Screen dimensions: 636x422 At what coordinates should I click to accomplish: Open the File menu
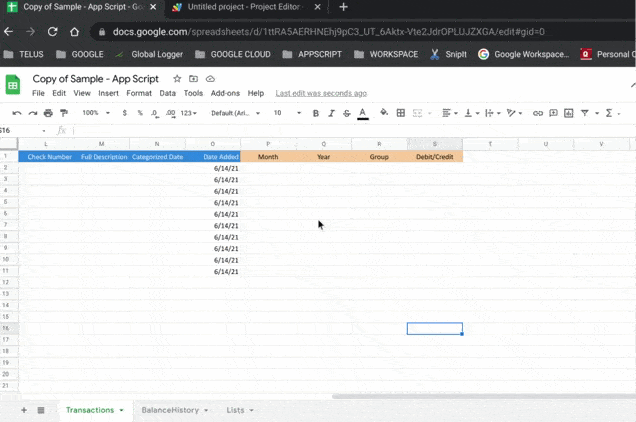[38, 93]
